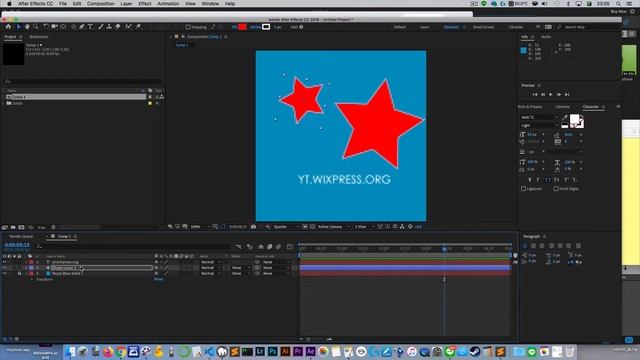Click the delete trash icon in Project panel
The height and width of the screenshot is (360, 640).
point(53,227)
